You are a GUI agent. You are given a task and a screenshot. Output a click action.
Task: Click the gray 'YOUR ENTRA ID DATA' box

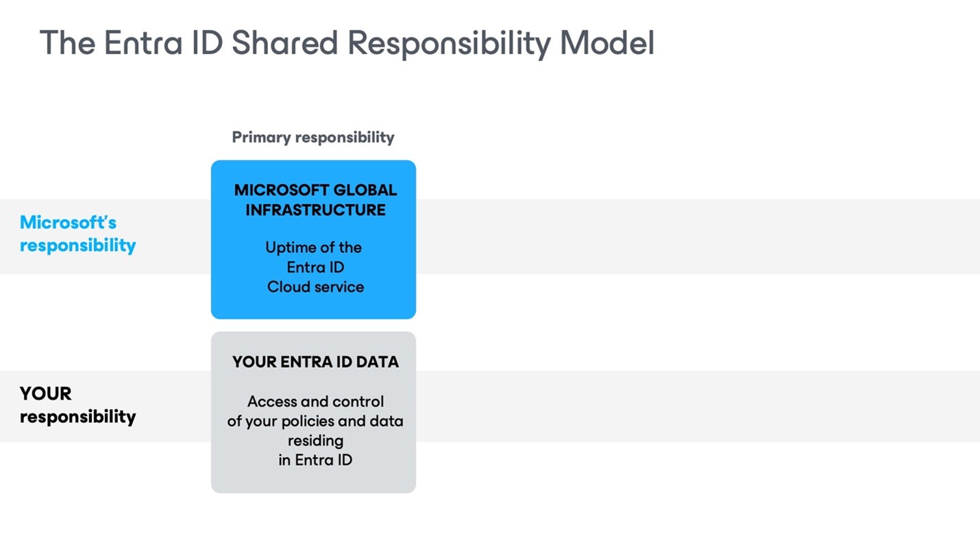coord(313,412)
